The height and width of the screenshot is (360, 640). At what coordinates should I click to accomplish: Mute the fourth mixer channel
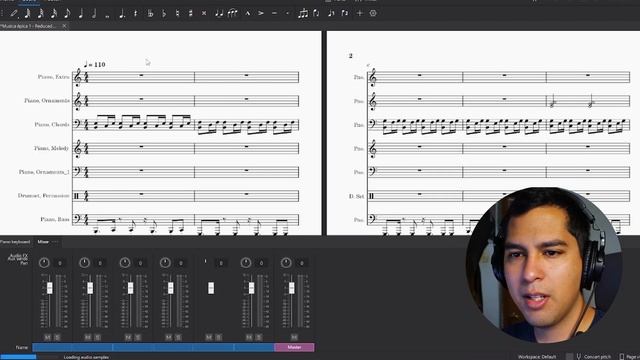point(169,337)
